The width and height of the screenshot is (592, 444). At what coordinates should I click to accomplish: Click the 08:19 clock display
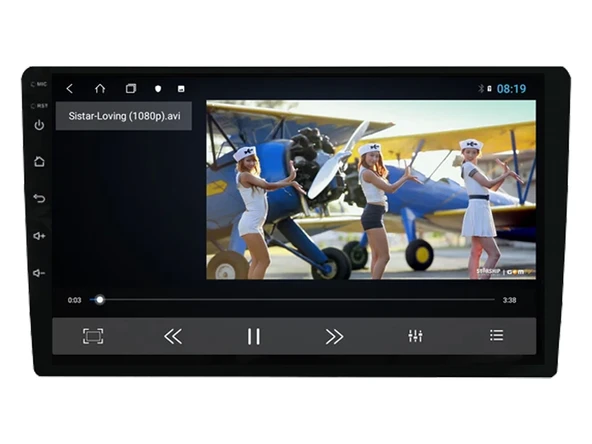click(x=511, y=89)
